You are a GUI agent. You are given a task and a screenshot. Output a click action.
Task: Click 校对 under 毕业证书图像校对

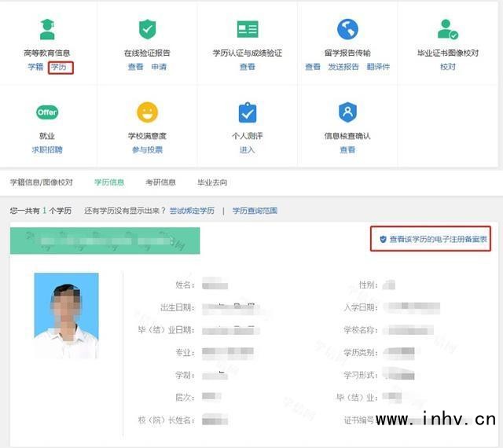click(448, 67)
